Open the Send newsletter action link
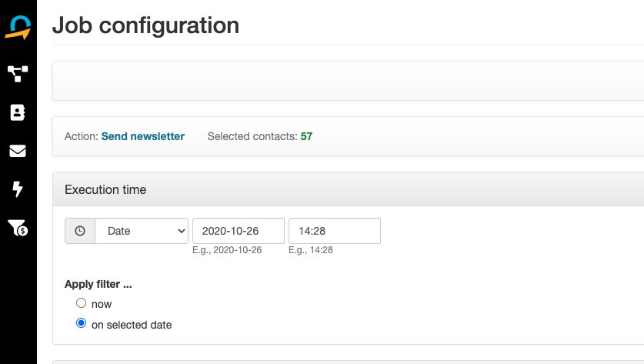 point(143,136)
